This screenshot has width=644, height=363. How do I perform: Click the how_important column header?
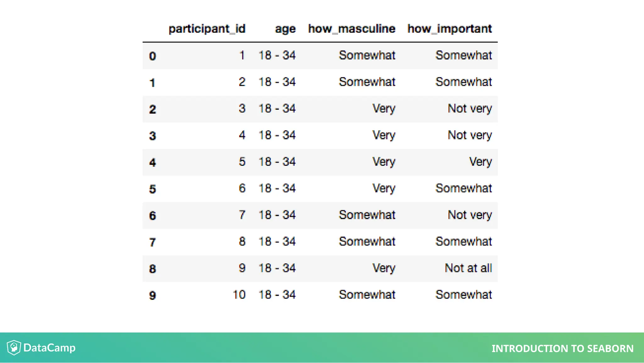coord(449,29)
